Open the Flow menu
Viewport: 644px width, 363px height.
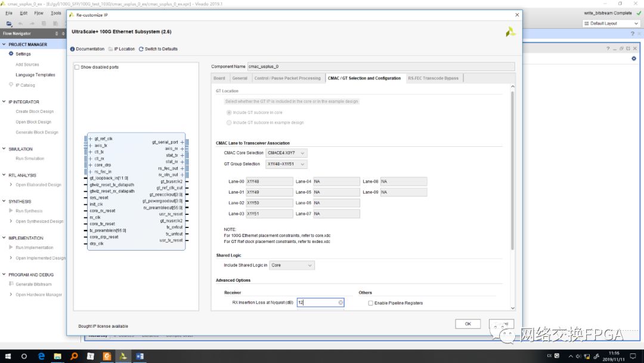(x=39, y=13)
